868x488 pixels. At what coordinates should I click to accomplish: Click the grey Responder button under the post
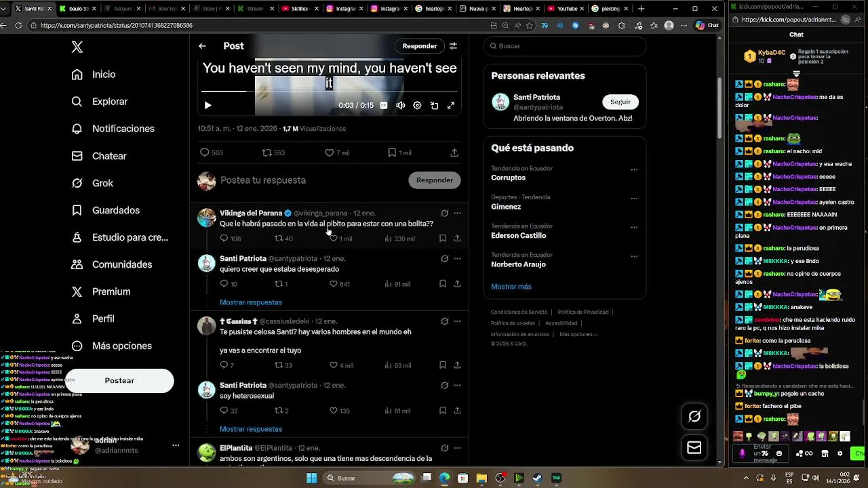click(x=435, y=180)
